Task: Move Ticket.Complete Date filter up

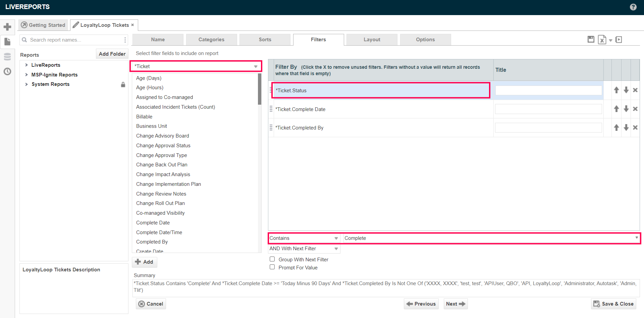Action: 616,109
